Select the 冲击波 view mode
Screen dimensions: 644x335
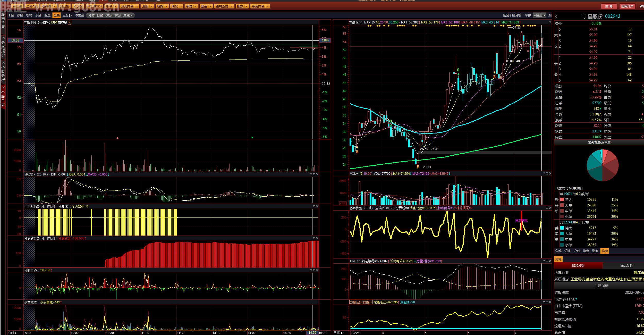click(x=79, y=15)
